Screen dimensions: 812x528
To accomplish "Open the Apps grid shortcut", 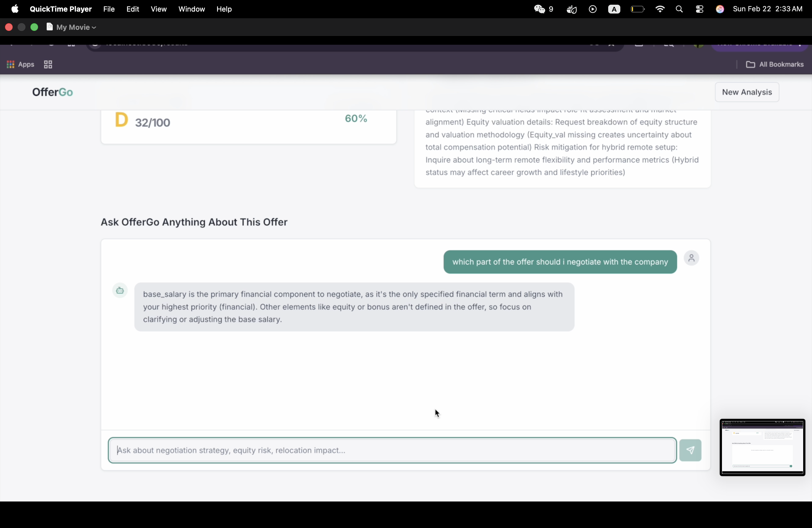I will tap(20, 64).
